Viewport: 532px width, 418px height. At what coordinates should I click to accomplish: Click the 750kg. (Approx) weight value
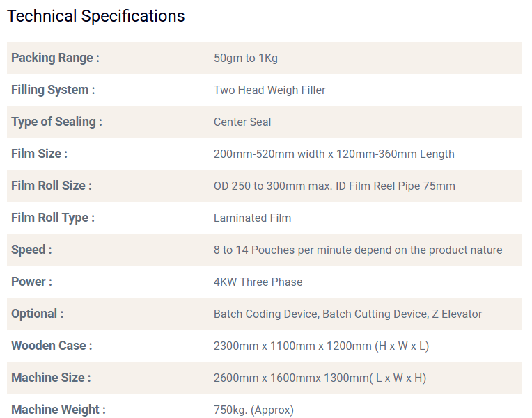point(253,410)
